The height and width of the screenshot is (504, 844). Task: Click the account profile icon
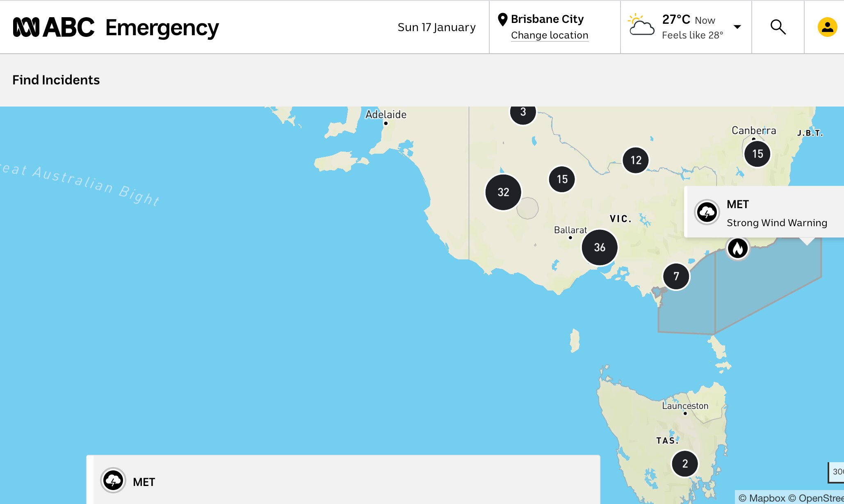pos(827,26)
